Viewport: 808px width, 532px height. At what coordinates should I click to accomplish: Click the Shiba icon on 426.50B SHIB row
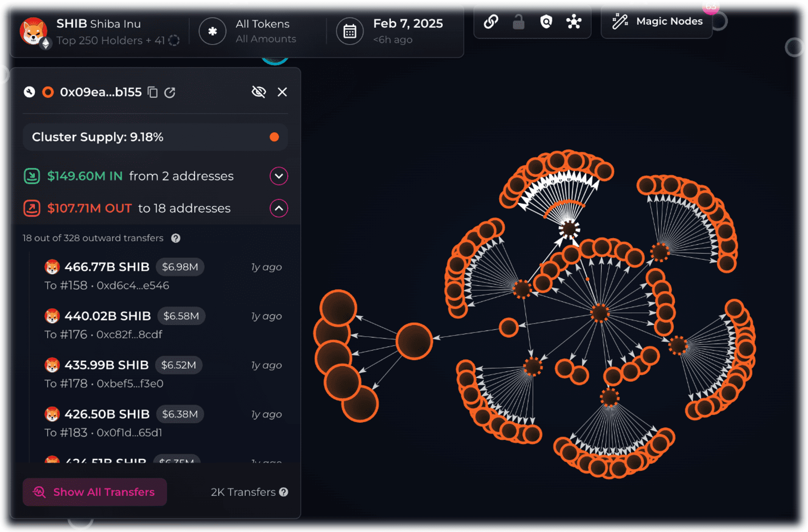tap(52, 414)
